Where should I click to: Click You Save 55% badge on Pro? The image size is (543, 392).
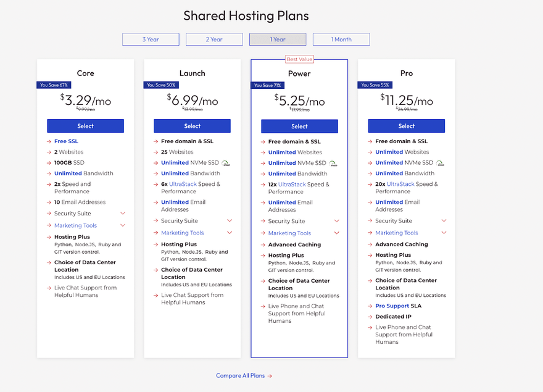[375, 85]
